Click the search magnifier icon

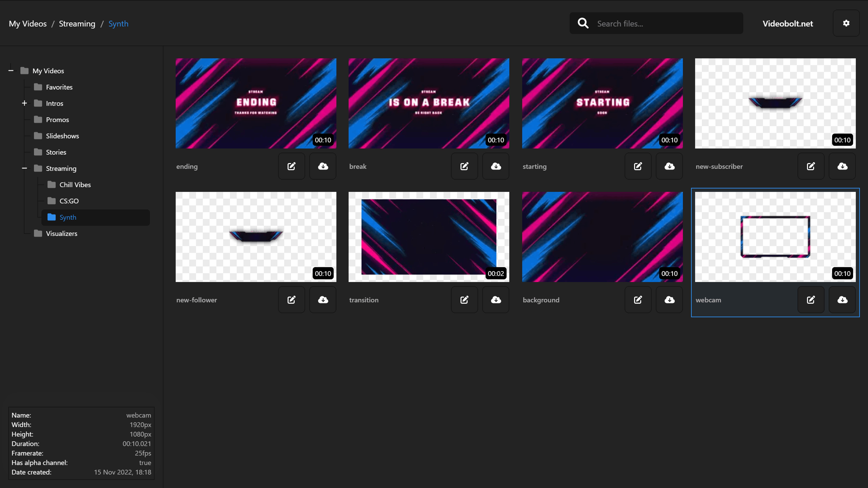point(583,23)
